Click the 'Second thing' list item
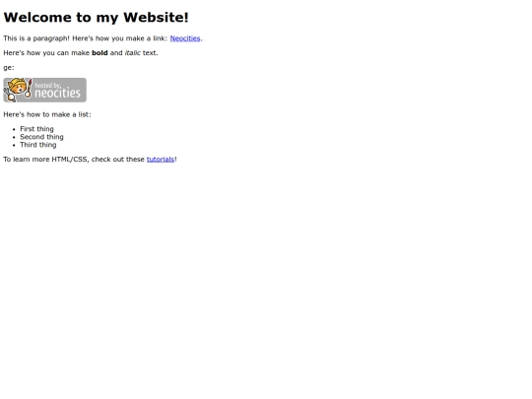This screenshot has height=399, width=532. click(x=41, y=137)
